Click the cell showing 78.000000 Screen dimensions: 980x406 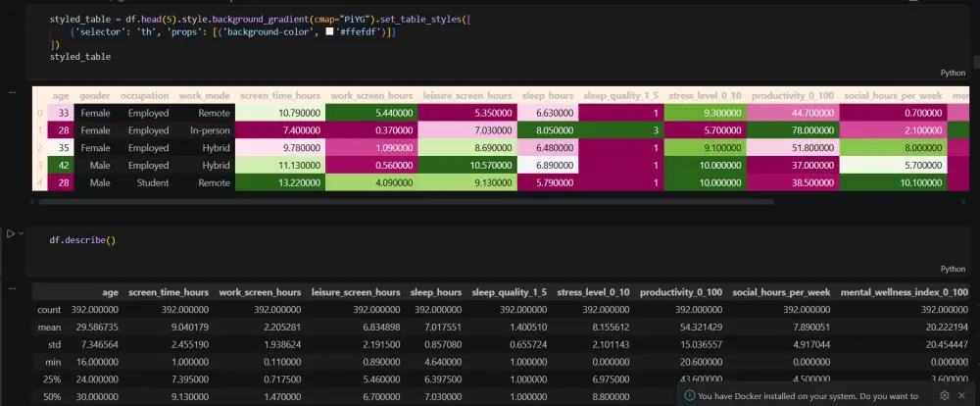tap(793, 130)
